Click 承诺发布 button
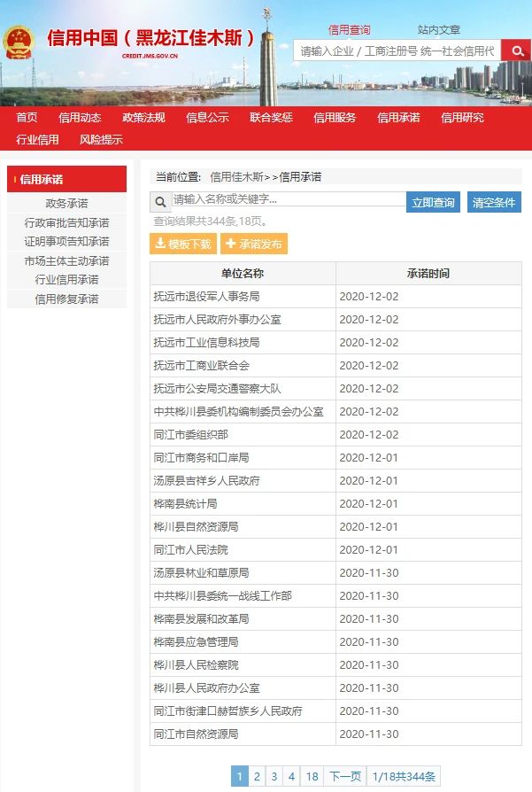The width and height of the screenshot is (532, 792). pos(254,244)
